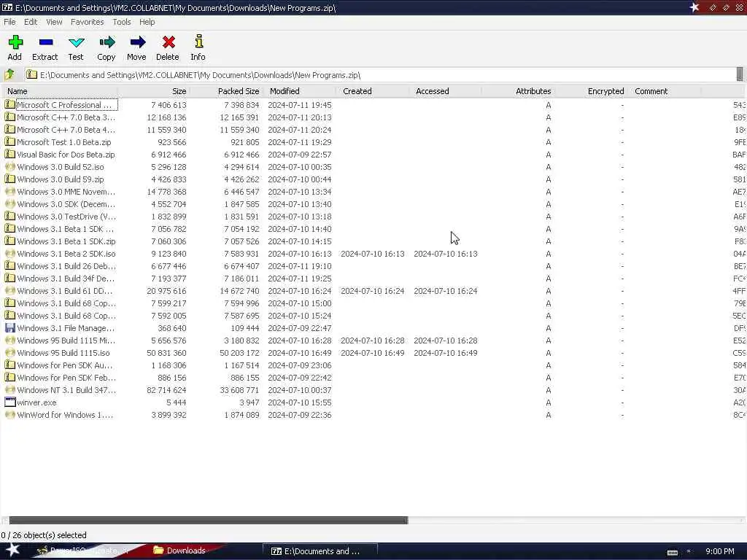The image size is (747, 560).
Task: Open the address bar path dropdown
Action: click(x=740, y=74)
